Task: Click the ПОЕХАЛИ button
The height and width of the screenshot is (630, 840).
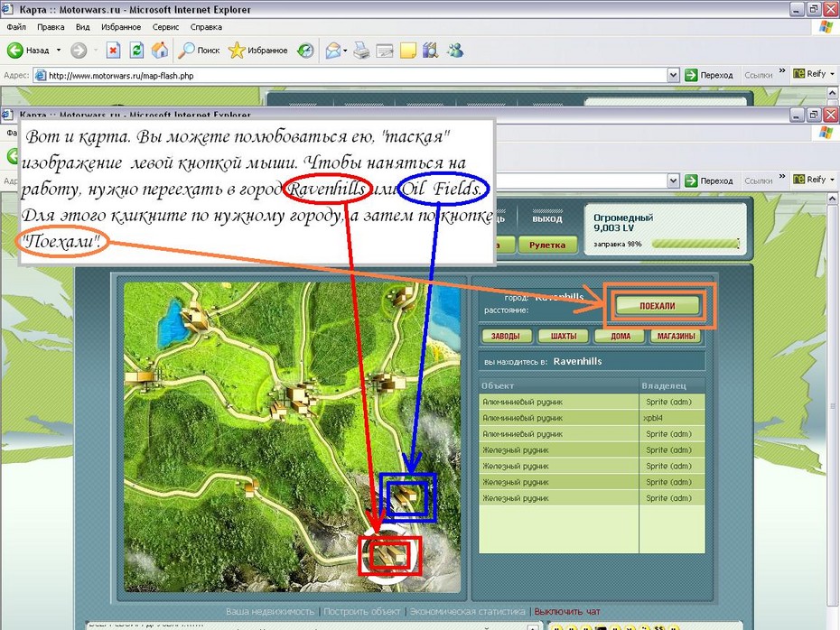Action: tap(658, 306)
